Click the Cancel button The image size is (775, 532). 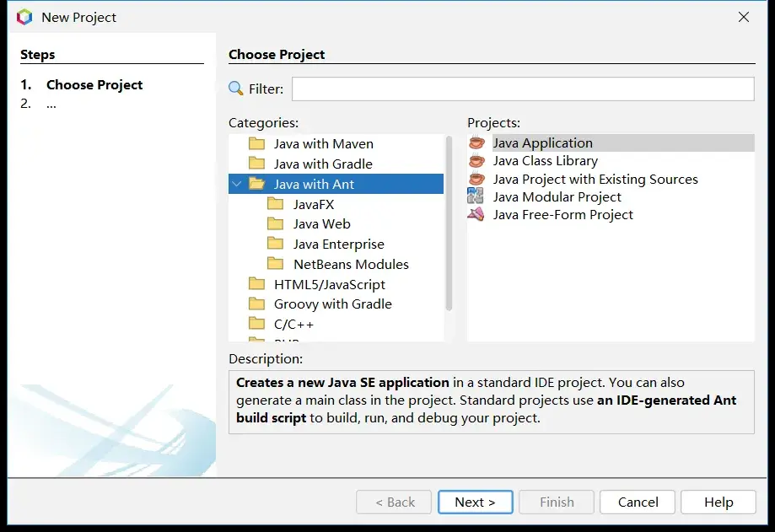click(x=638, y=502)
